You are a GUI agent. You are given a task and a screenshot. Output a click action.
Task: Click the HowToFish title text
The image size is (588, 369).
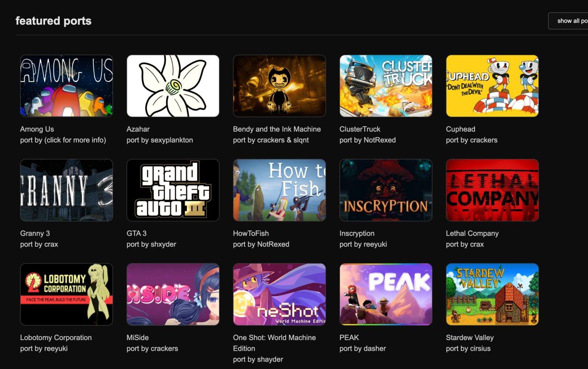[x=251, y=233]
